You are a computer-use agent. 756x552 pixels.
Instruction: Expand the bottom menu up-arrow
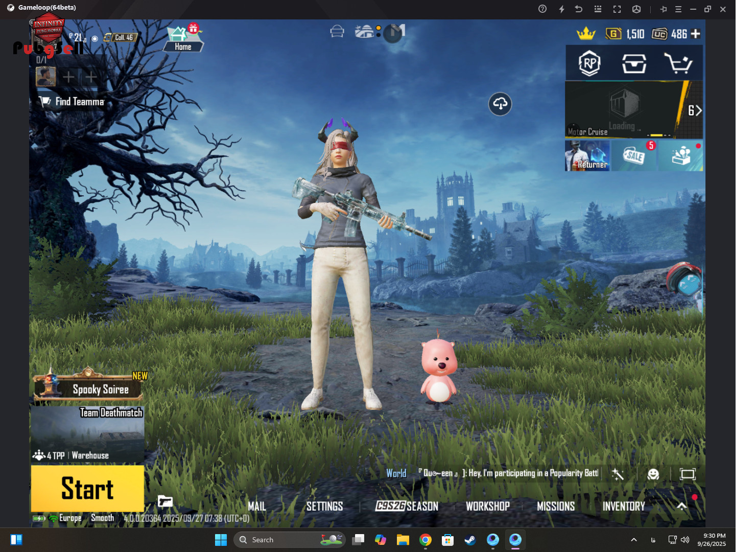681,506
